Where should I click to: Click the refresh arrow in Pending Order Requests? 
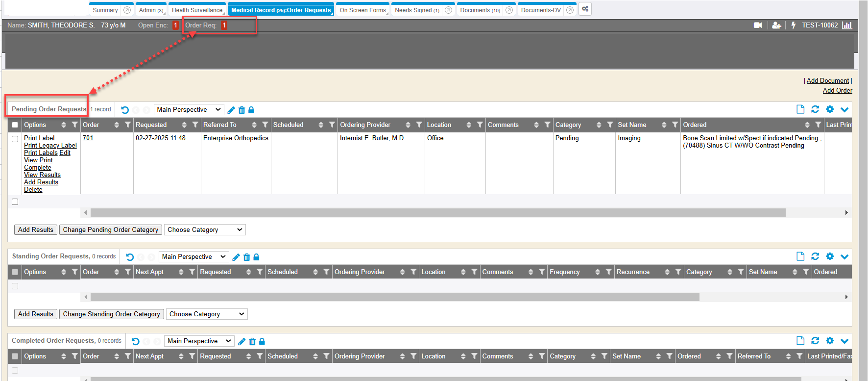pos(125,110)
